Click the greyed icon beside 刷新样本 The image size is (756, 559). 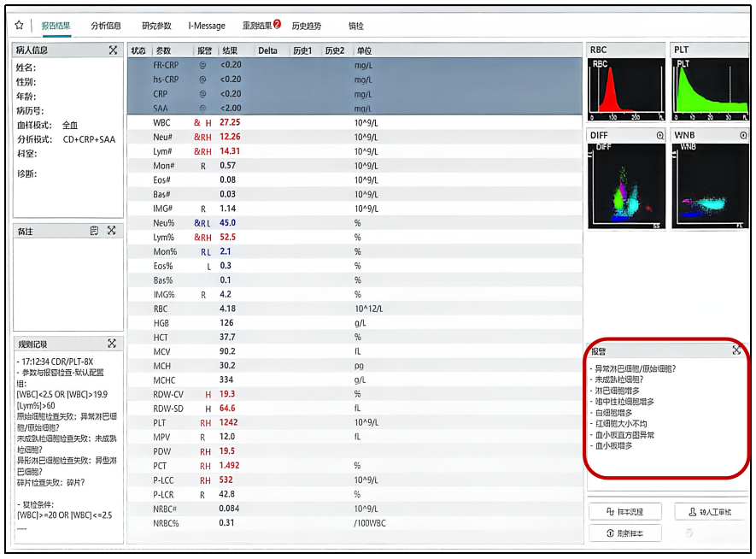coord(689,533)
